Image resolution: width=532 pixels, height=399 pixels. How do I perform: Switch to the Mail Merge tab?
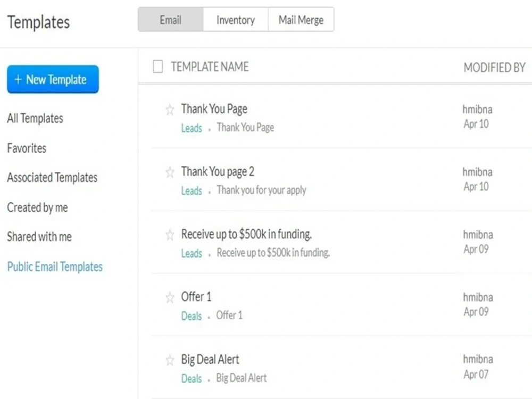pos(301,20)
